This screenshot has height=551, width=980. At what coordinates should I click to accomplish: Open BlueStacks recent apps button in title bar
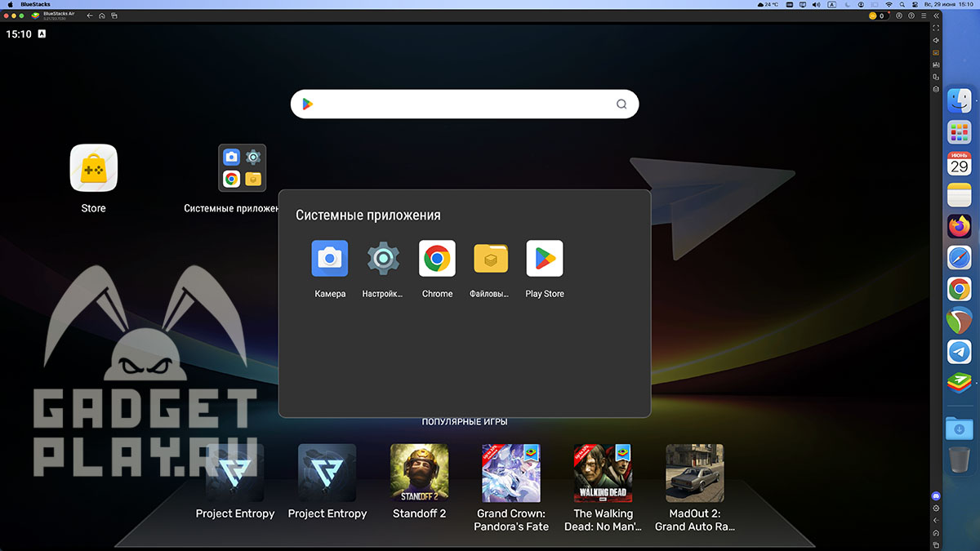[114, 16]
